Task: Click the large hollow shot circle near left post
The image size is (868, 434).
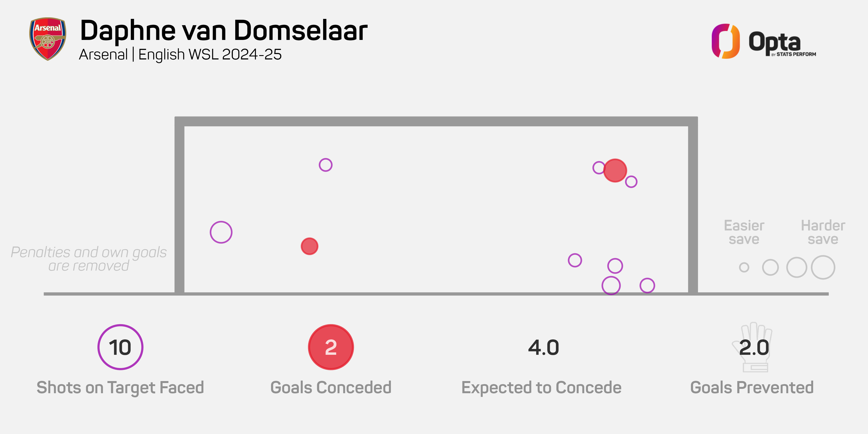Action: pyautogui.click(x=221, y=232)
